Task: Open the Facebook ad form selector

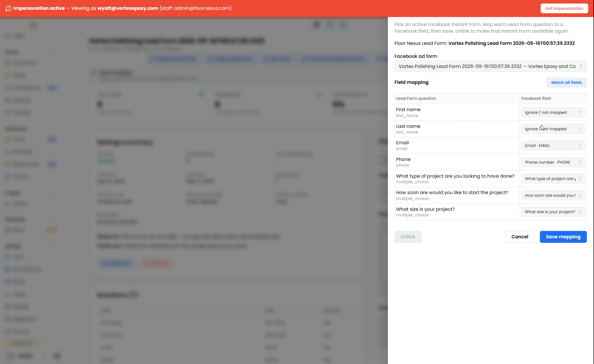Action: pyautogui.click(x=490, y=66)
